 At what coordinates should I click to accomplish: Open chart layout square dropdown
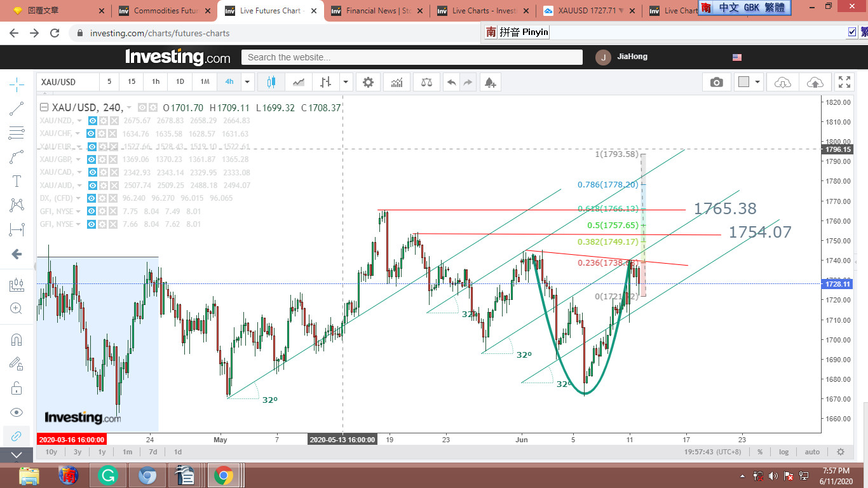click(x=749, y=82)
